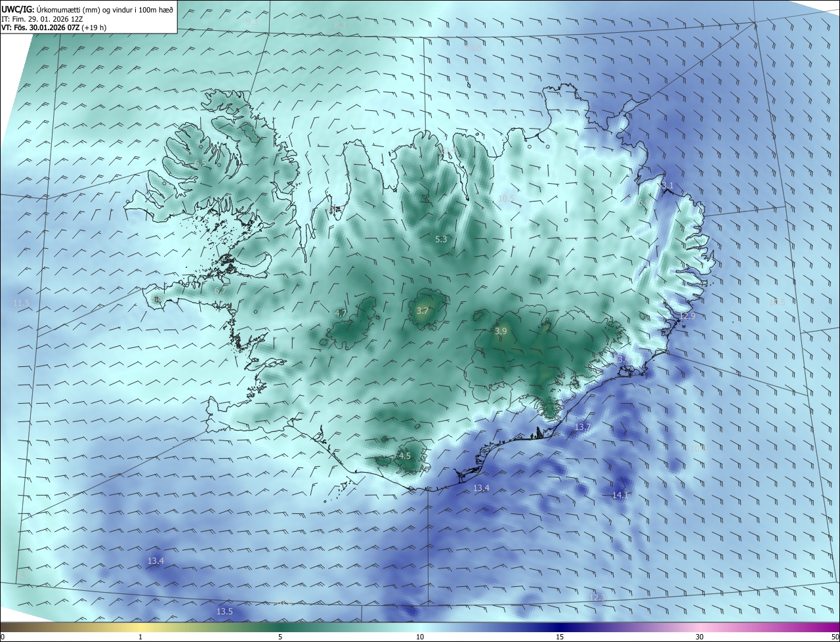Select the color scale tick labeled 15
840x642 pixels.
[560, 637]
